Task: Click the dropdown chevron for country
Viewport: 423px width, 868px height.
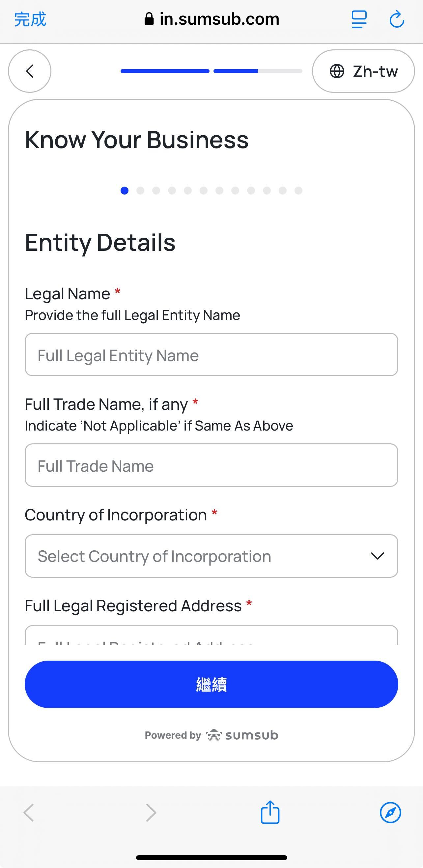Action: 377,556
